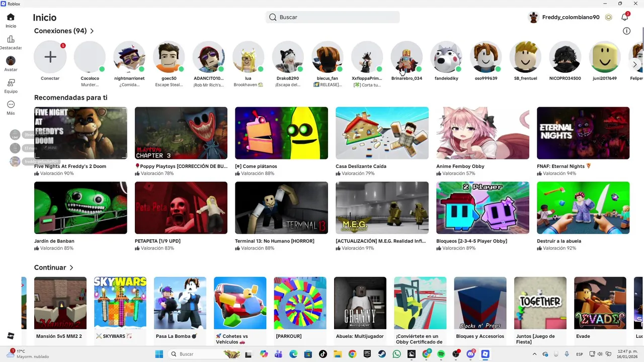
Task: Open Five Nights At Freddy's 2 Doom
Action: 80,141
